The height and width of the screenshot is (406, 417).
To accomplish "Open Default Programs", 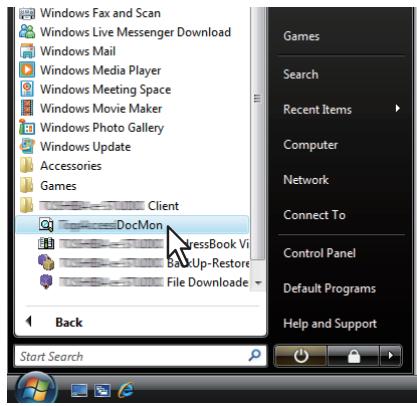I will [x=329, y=288].
